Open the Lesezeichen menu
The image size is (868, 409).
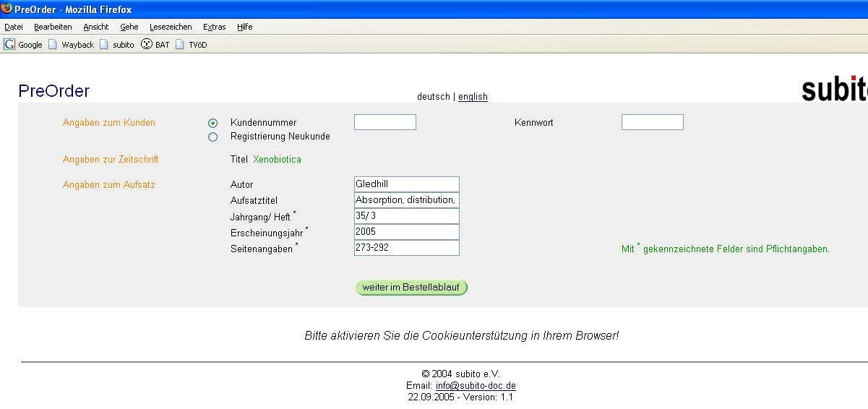171,27
